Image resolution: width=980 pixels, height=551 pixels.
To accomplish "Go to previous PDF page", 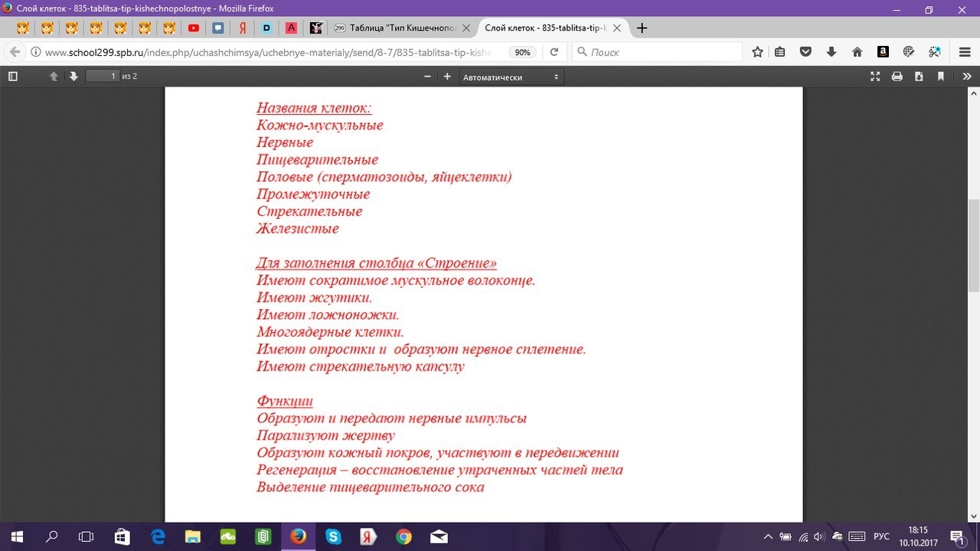I will point(54,77).
